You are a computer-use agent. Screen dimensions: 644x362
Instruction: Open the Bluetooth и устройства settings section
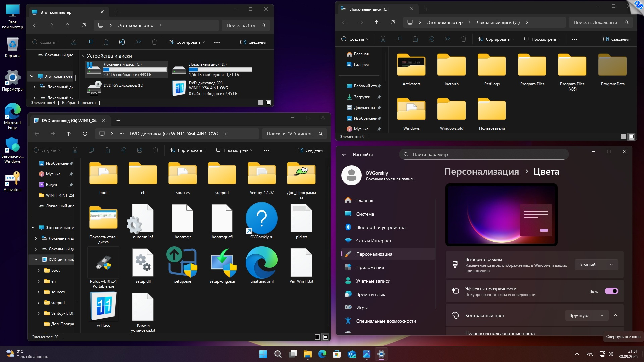pyautogui.click(x=380, y=227)
